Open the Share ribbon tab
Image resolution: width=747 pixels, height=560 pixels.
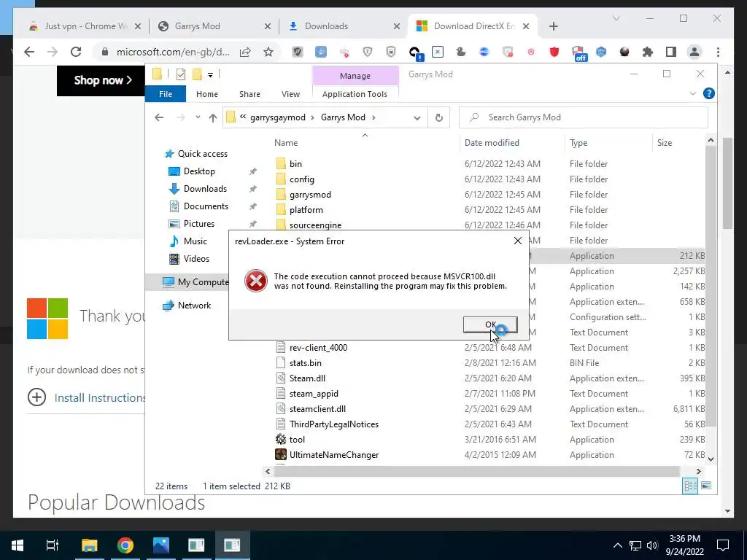(x=249, y=94)
